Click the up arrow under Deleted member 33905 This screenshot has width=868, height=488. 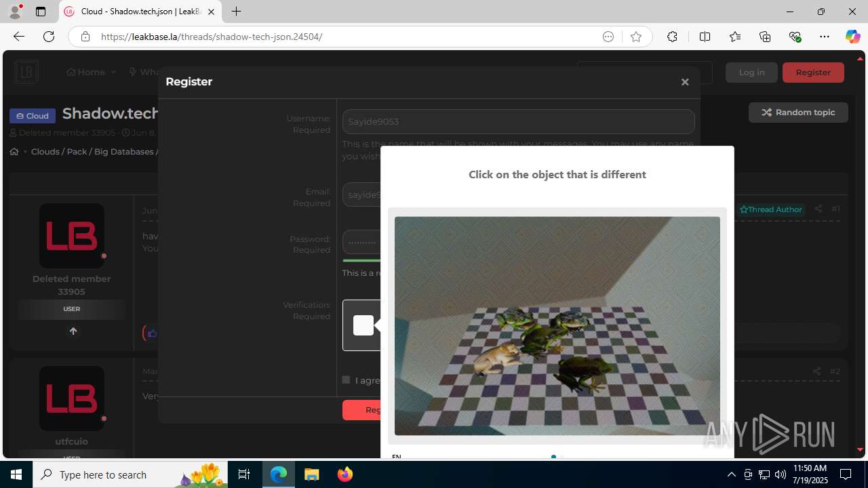[x=73, y=331]
